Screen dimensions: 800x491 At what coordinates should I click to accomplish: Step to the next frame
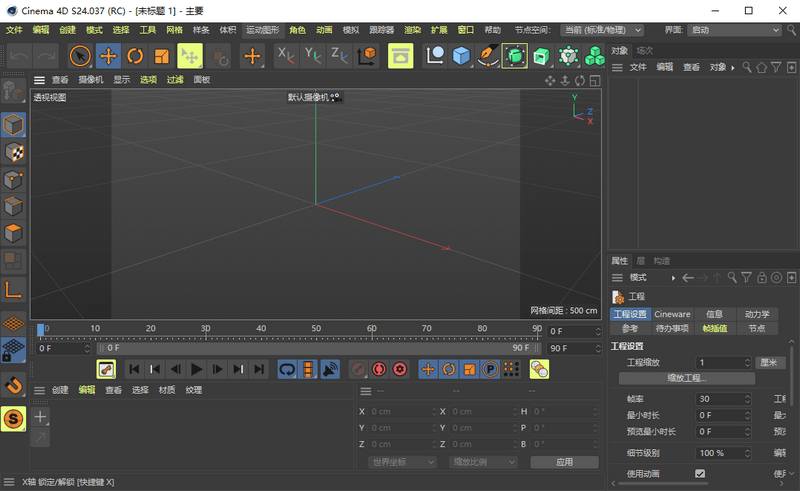click(x=217, y=369)
